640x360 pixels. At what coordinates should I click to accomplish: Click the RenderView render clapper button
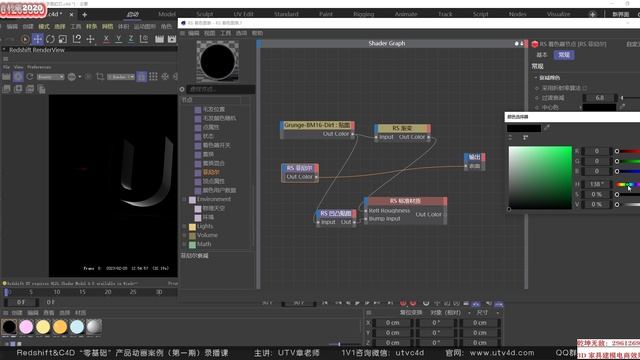6,77
